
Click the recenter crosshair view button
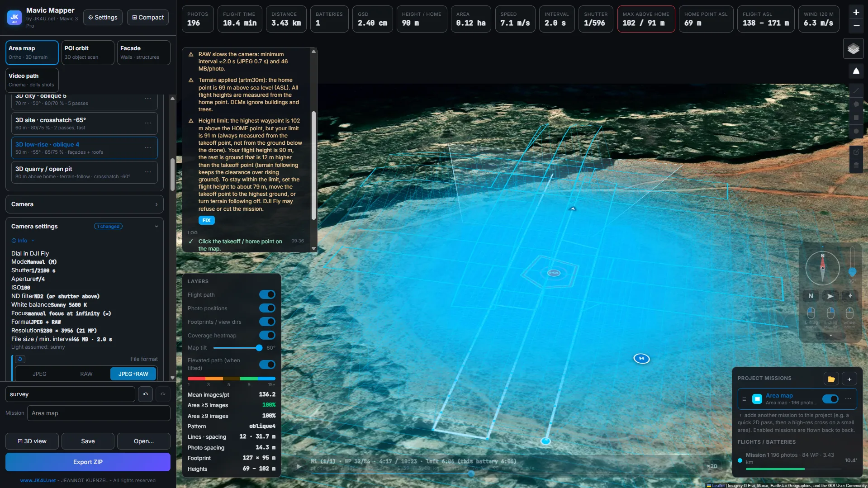(850, 296)
